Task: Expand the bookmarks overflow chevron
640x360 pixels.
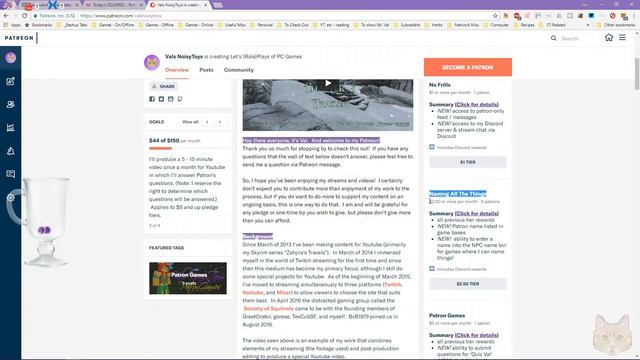Action: 588,25
